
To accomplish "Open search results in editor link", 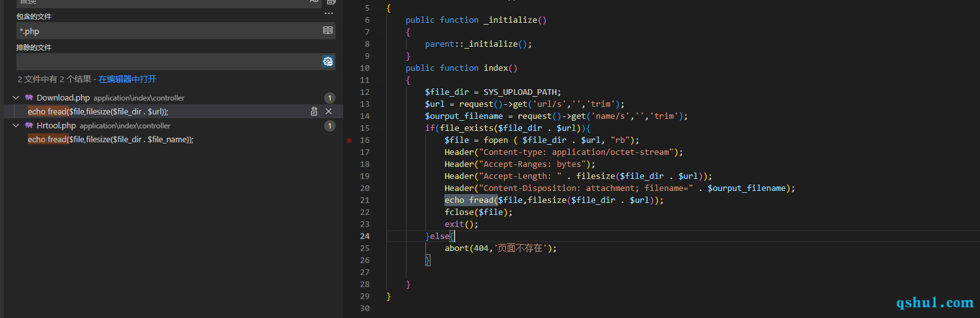I will pos(127,80).
